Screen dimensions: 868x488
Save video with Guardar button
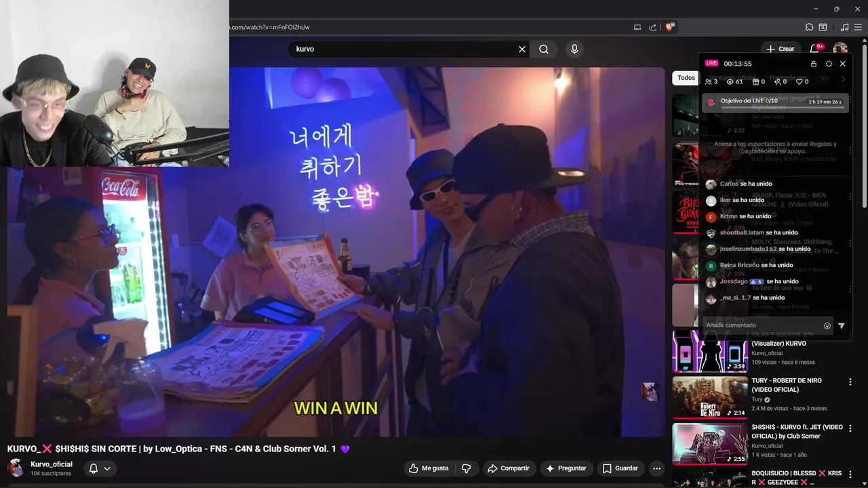click(x=620, y=468)
